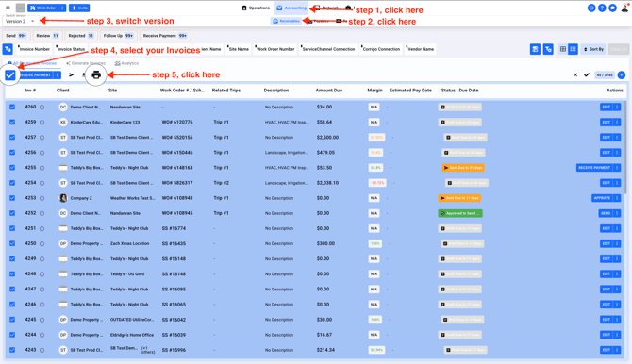Open more options for invoice 4253 Approve
This screenshot has height=364, width=632.
617,198
